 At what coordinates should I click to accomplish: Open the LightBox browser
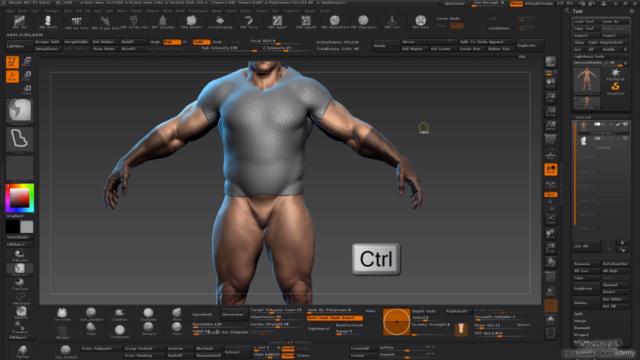click(x=19, y=46)
